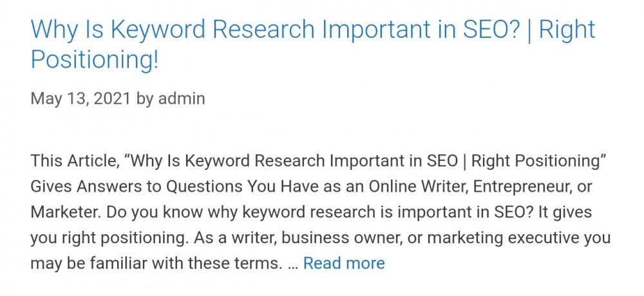Open the "admin" author name in byline

click(182, 98)
